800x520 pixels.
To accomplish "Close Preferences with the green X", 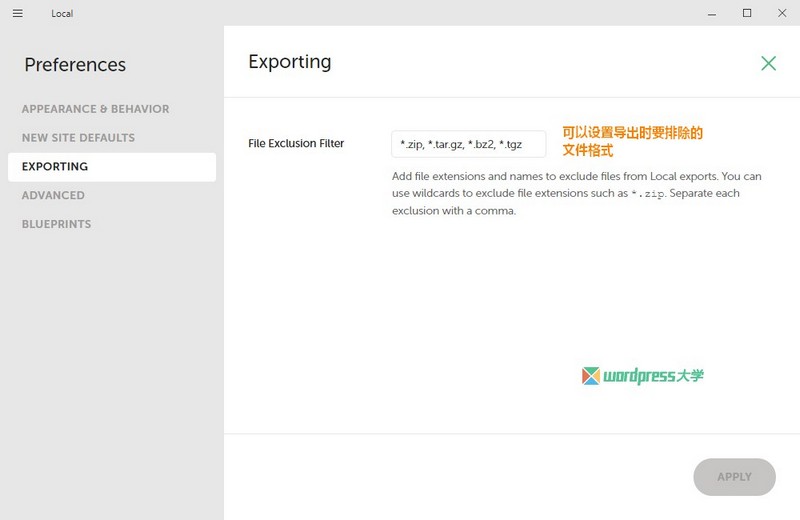I will click(x=768, y=63).
